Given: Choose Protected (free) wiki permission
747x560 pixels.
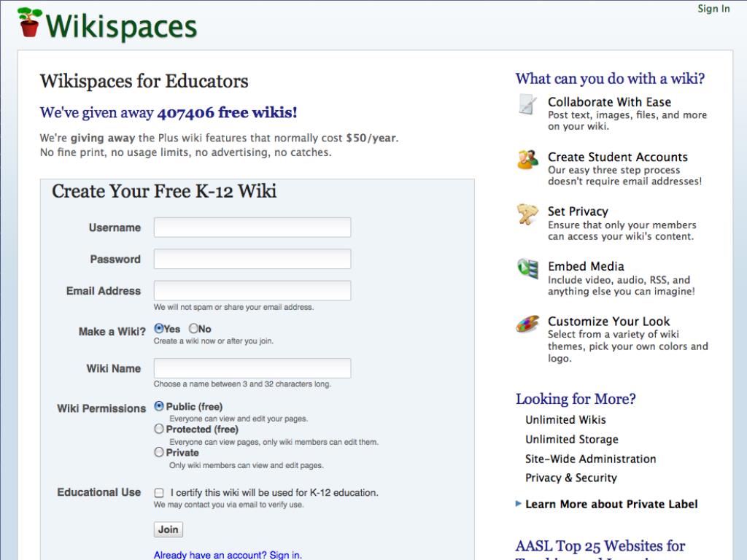Looking at the screenshot, I should 159,429.
